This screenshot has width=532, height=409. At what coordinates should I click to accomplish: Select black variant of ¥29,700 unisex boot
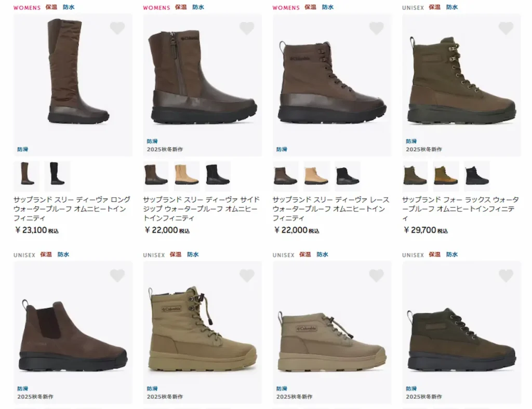tap(477, 174)
